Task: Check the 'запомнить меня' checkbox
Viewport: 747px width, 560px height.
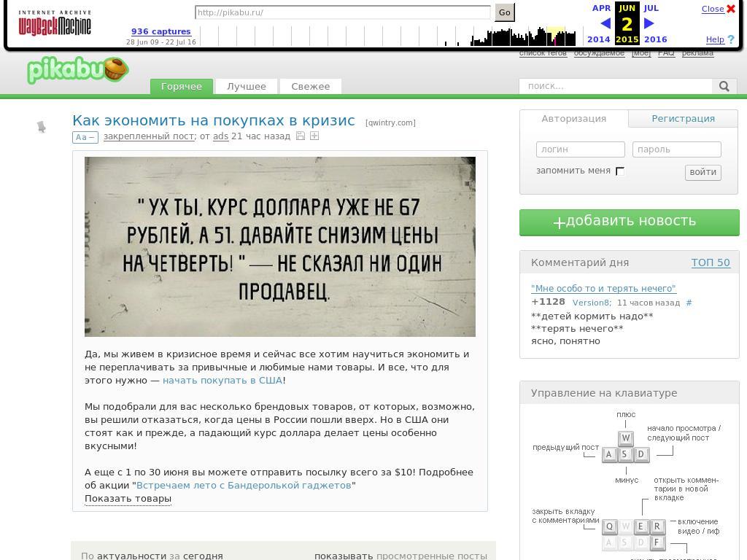Action: pyautogui.click(x=620, y=171)
